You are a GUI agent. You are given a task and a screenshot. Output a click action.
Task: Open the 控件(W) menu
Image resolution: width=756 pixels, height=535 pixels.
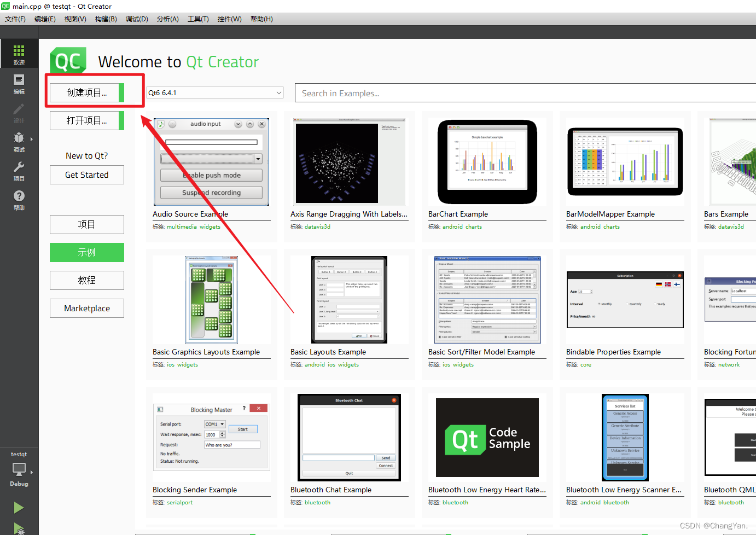tap(230, 19)
